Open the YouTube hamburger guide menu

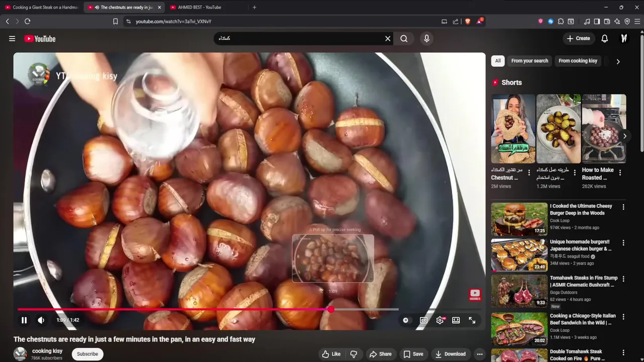12,39
